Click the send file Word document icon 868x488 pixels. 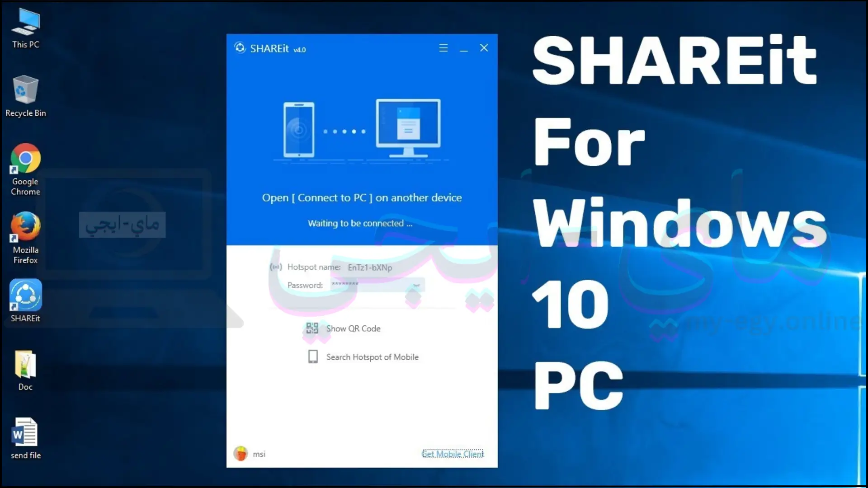pos(25,432)
